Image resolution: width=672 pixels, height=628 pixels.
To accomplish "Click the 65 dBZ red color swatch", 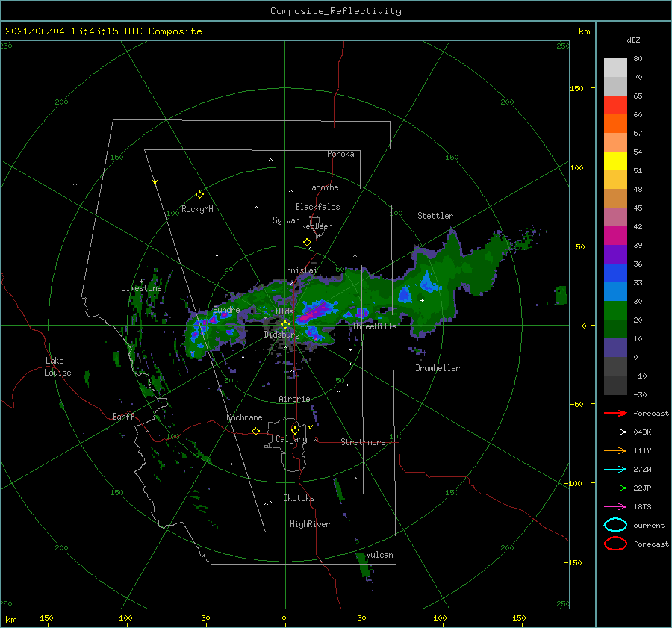I will (x=615, y=105).
